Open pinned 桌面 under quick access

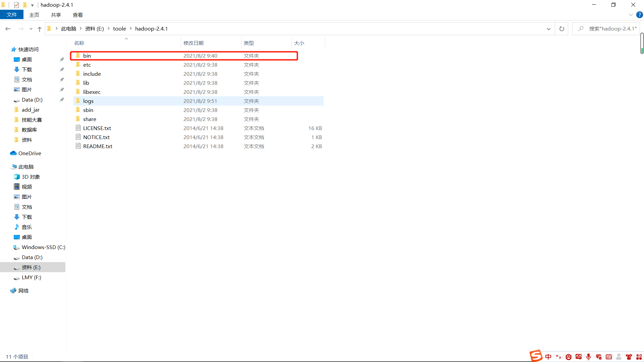(x=27, y=59)
